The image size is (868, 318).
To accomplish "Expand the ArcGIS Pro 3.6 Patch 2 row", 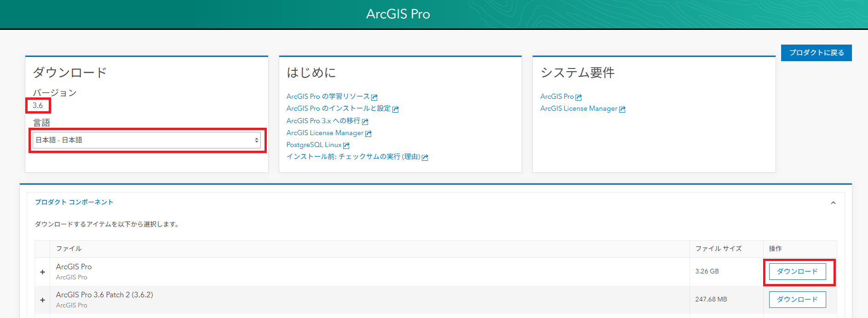I will [x=42, y=300].
